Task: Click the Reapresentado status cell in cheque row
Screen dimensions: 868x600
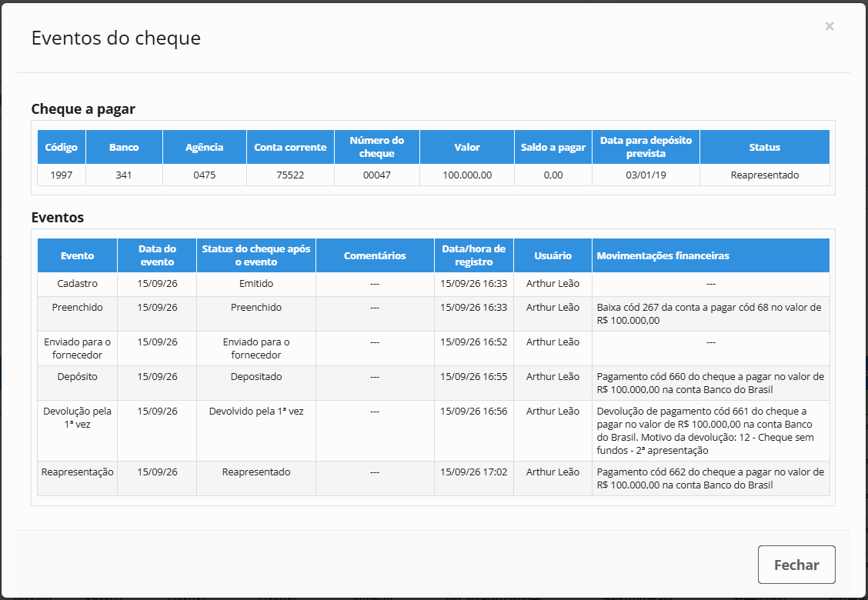Action: coord(764,175)
